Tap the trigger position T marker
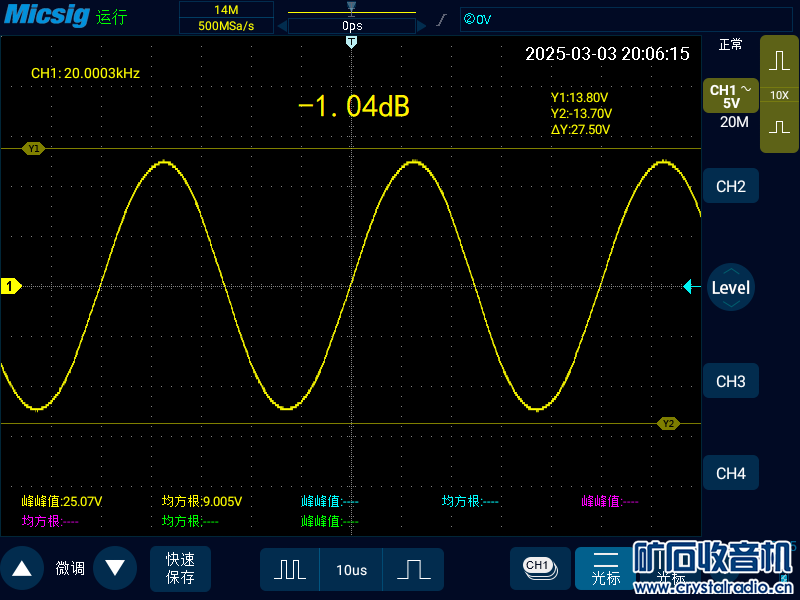Screen dimensions: 800x600 (351, 42)
